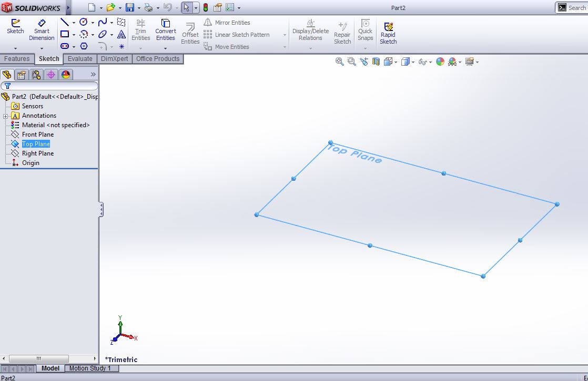The image size is (588, 381).
Task: Switch to the Features ribbon tab
Action: 17,59
